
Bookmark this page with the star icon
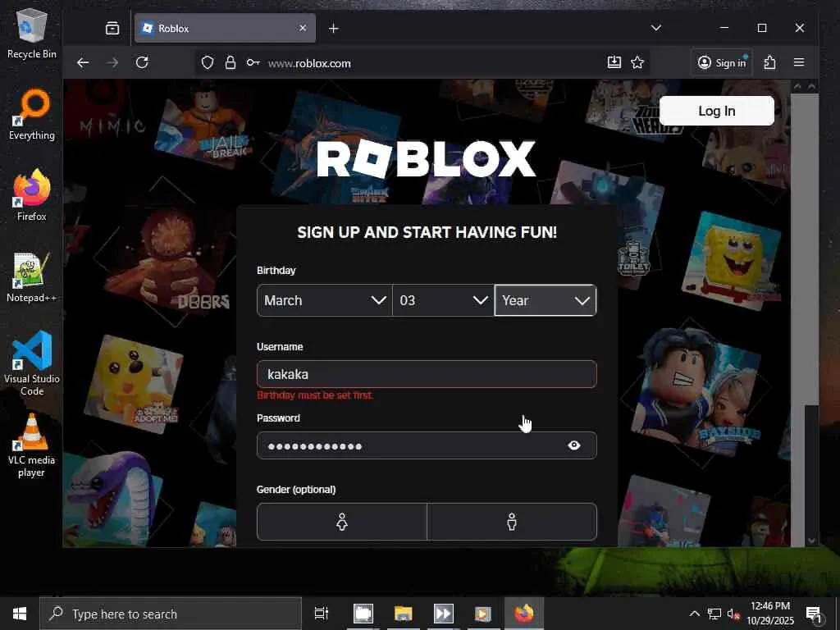coord(637,62)
